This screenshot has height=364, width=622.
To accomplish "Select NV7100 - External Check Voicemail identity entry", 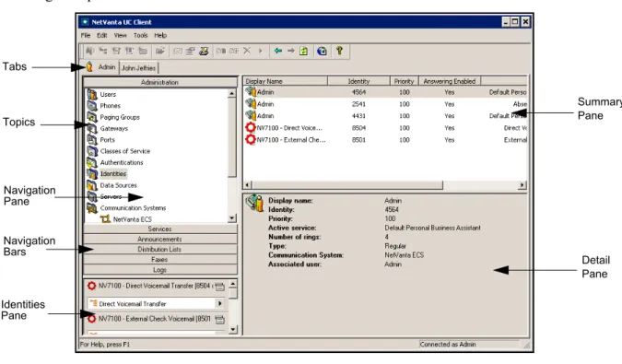I will pyautogui.click(x=156, y=319).
